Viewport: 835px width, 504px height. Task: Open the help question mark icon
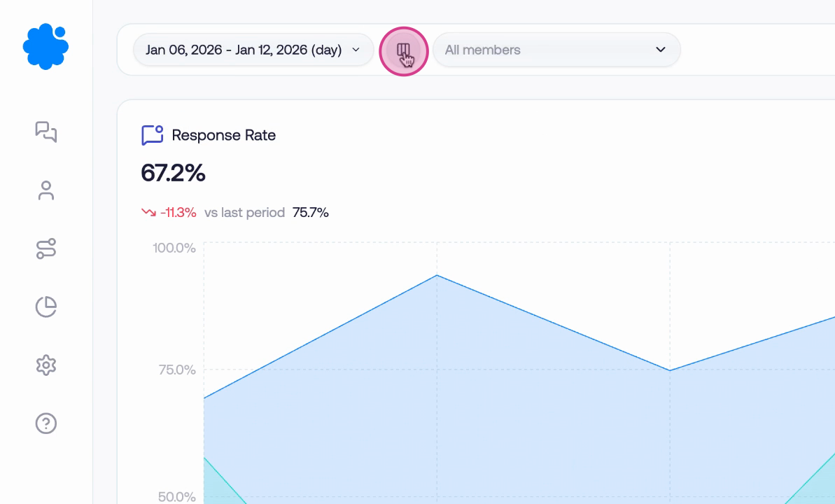coord(46,423)
